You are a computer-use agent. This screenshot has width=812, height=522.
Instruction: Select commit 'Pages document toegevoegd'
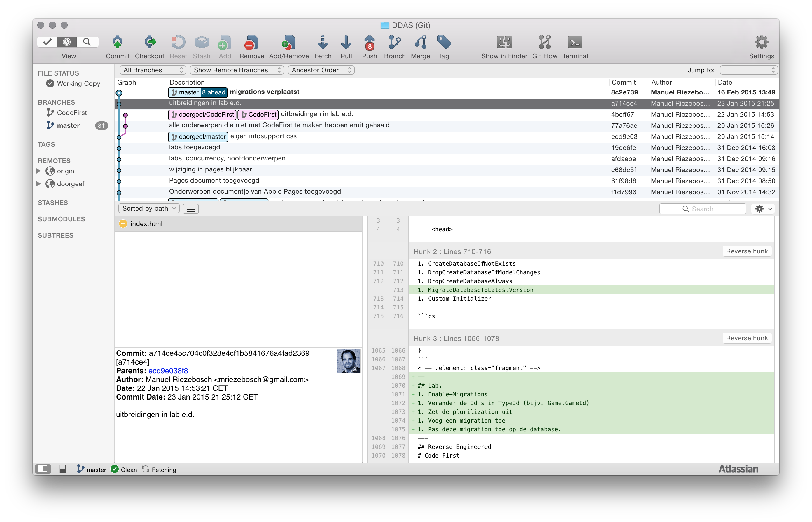click(x=447, y=181)
